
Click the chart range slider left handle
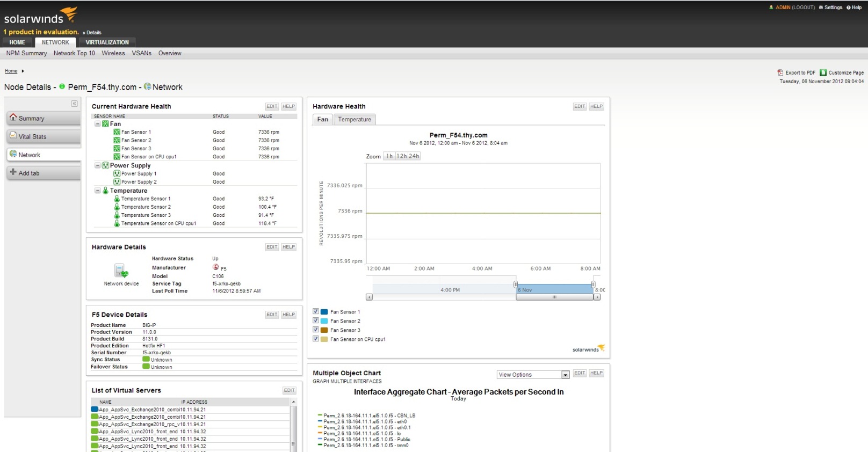pos(516,285)
